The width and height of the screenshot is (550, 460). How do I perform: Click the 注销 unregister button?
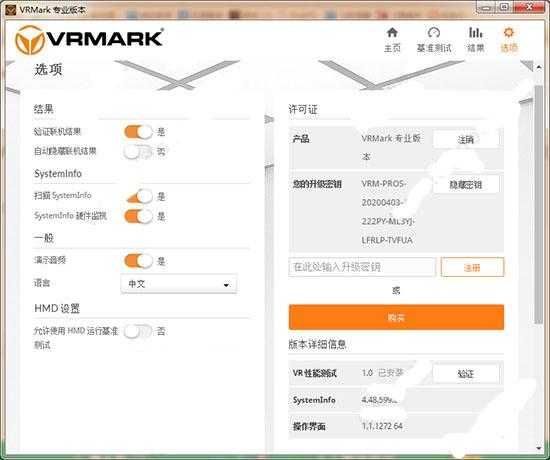tap(465, 139)
